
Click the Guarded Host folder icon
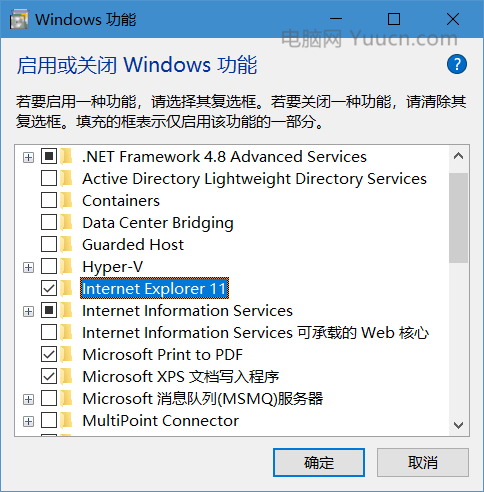tap(67, 245)
